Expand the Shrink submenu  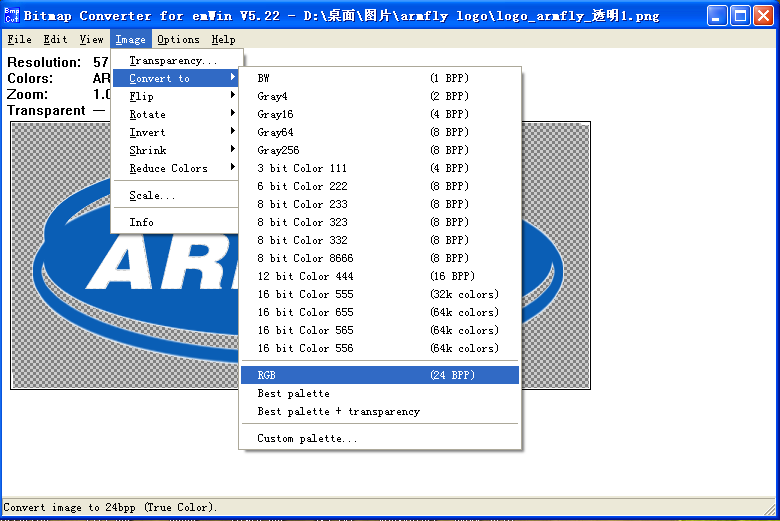tap(176, 150)
